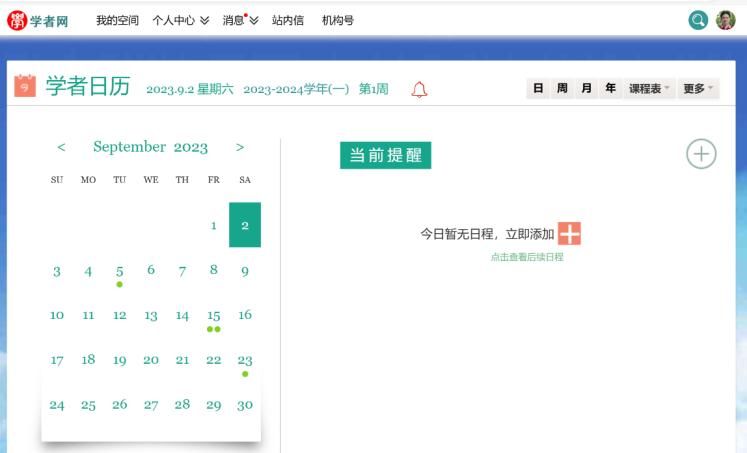Image resolution: width=747 pixels, height=453 pixels.
Task: Click 点击查看后续日程 link
Action: pos(527,257)
